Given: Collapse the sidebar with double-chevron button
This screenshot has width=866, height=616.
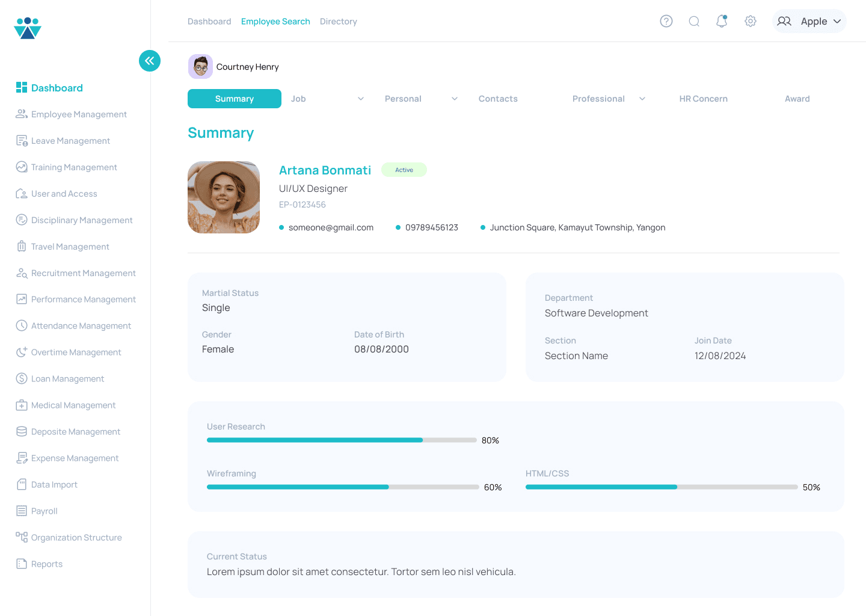Looking at the screenshot, I should (x=150, y=61).
